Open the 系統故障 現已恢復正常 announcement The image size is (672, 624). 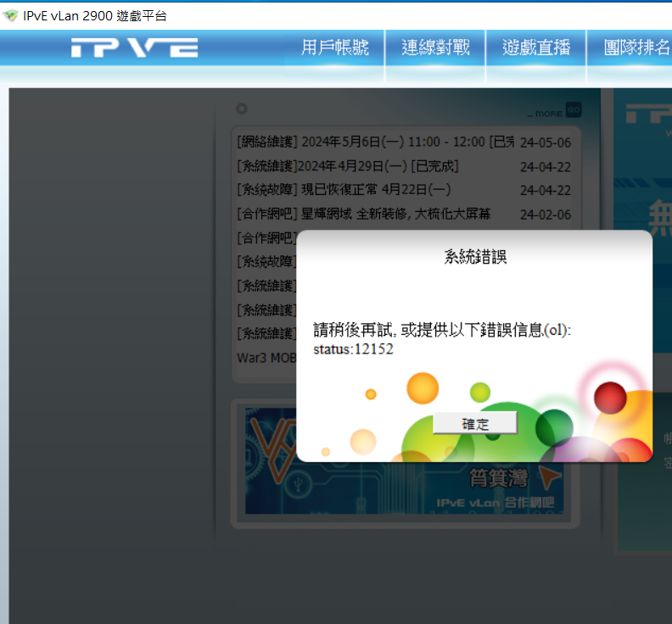(x=344, y=189)
